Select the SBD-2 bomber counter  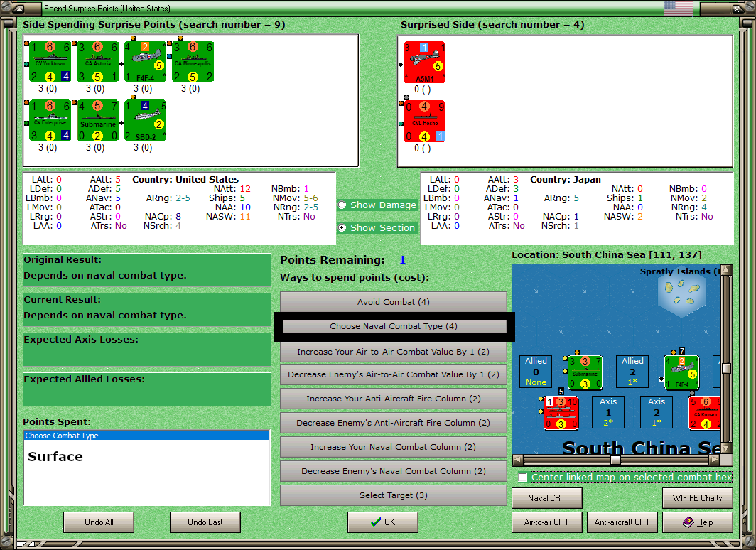(145, 121)
